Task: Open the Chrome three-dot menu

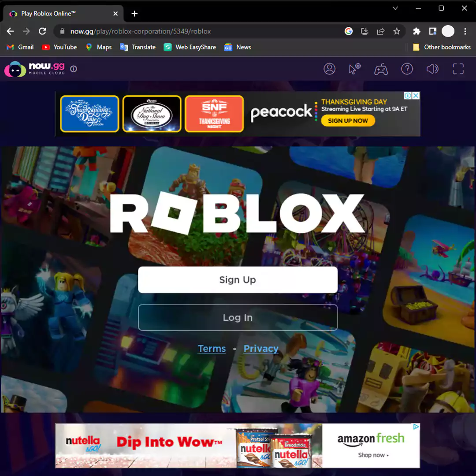Action: pyautogui.click(x=465, y=31)
